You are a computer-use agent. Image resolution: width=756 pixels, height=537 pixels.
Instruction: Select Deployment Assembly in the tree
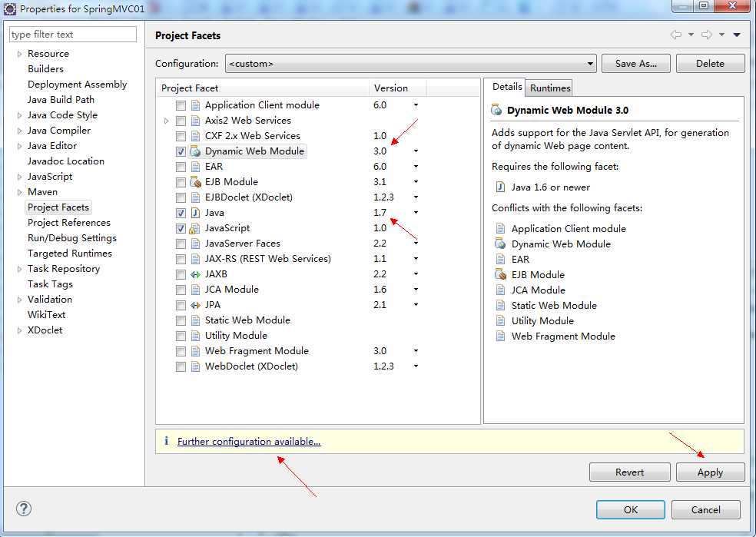click(x=77, y=85)
